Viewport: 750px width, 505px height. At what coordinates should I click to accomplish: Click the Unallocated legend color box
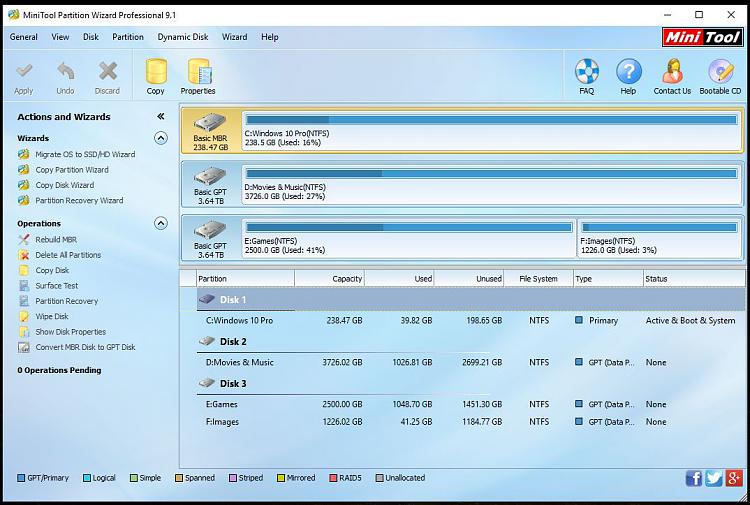(379, 478)
